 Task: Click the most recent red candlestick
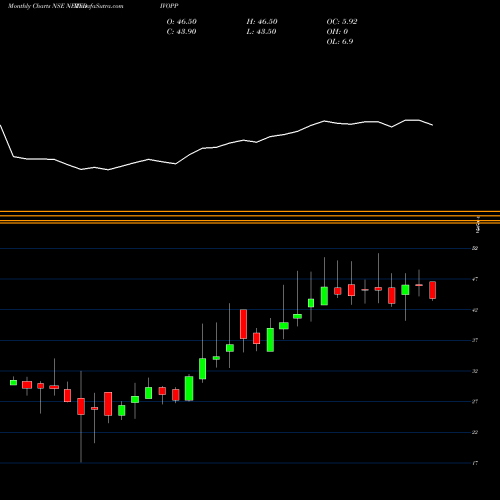click(433, 290)
